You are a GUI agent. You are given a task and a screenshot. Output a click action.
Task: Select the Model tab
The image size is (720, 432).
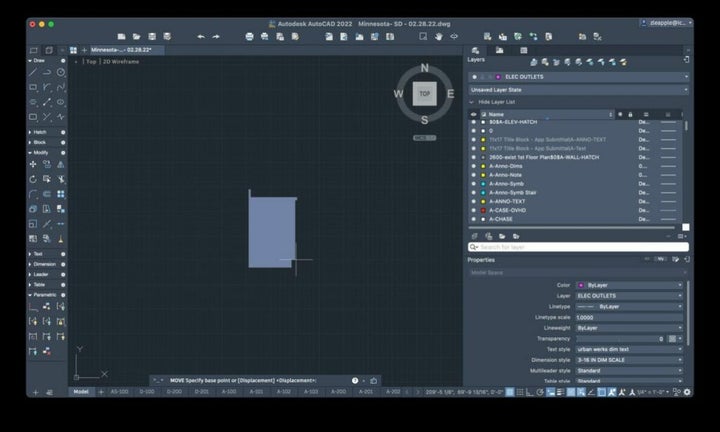80,392
